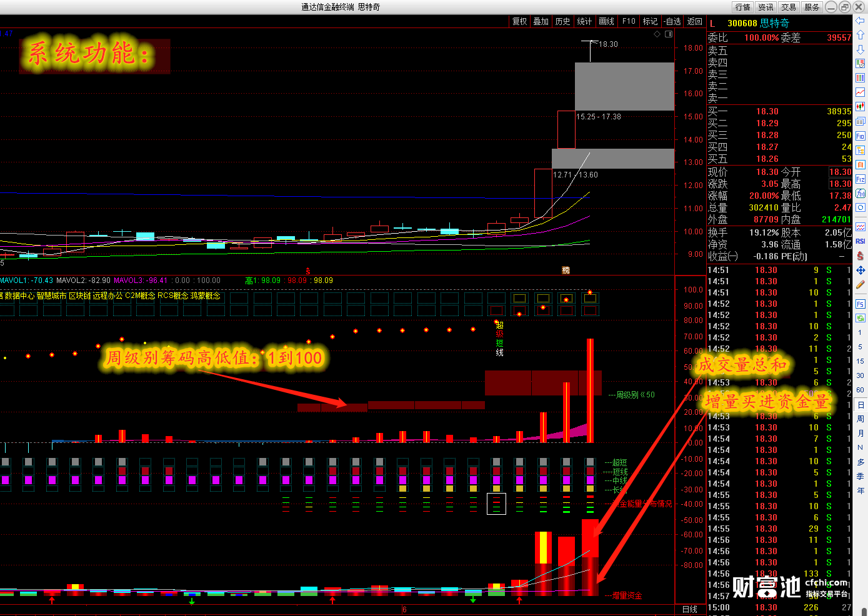
Task: Click the 15:00 trade tick row
Action: click(x=779, y=607)
